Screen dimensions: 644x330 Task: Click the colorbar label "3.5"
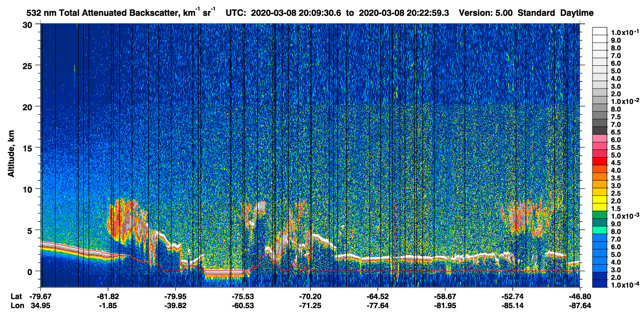pyautogui.click(x=616, y=178)
